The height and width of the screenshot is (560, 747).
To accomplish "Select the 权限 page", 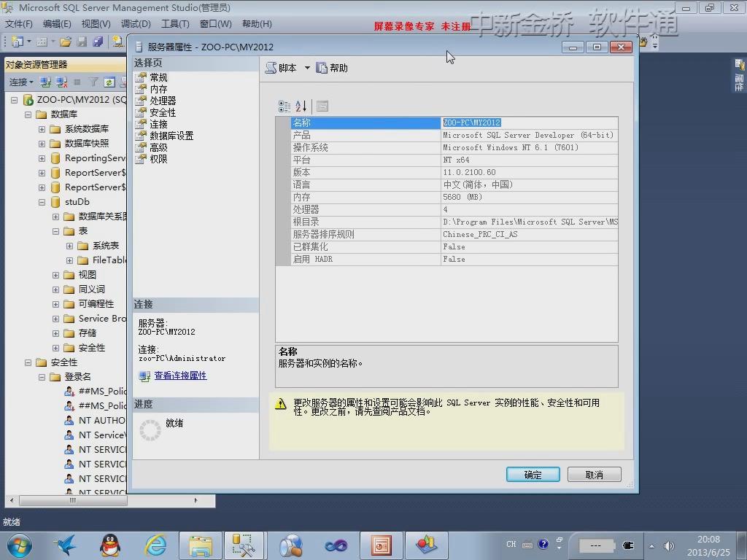I will (x=158, y=159).
